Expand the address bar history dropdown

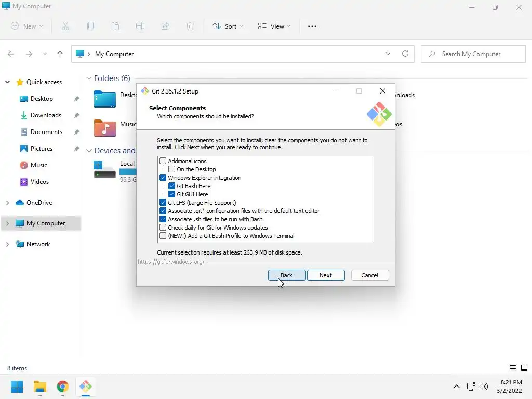pyautogui.click(x=388, y=54)
